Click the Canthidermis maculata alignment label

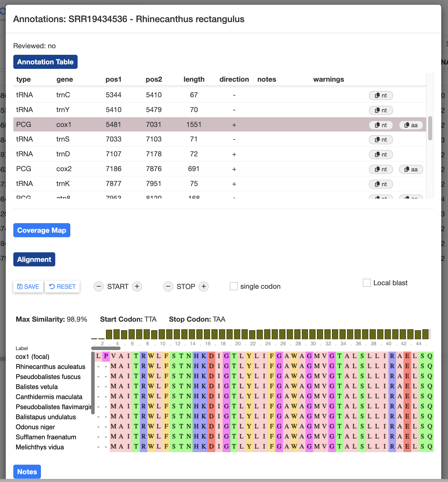coord(49,397)
